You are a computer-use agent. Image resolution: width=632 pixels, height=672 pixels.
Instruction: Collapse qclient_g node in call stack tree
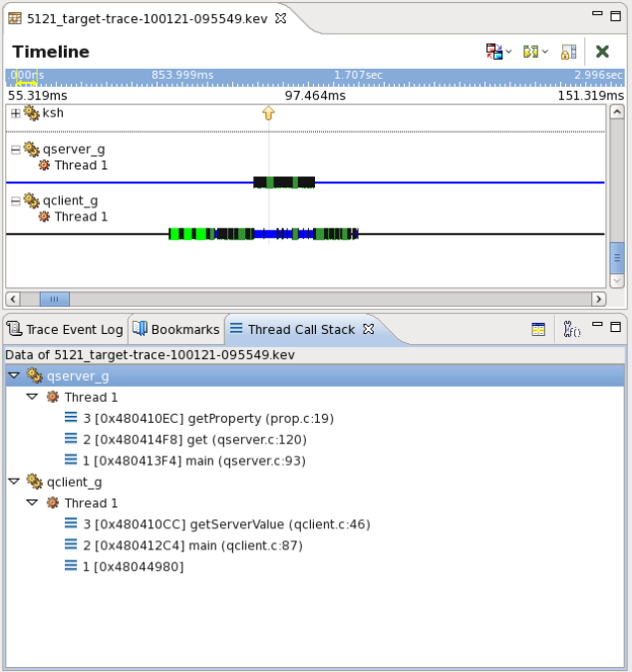point(13,482)
